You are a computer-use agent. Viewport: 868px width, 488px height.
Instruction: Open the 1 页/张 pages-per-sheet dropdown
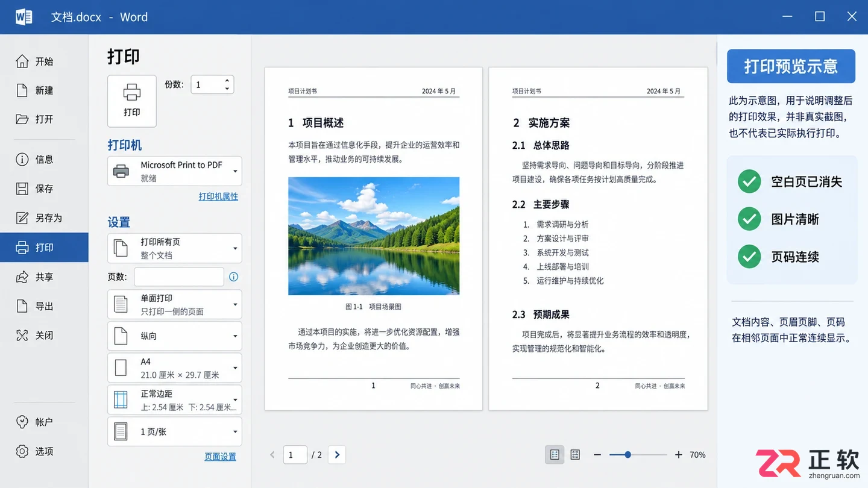pos(175,431)
